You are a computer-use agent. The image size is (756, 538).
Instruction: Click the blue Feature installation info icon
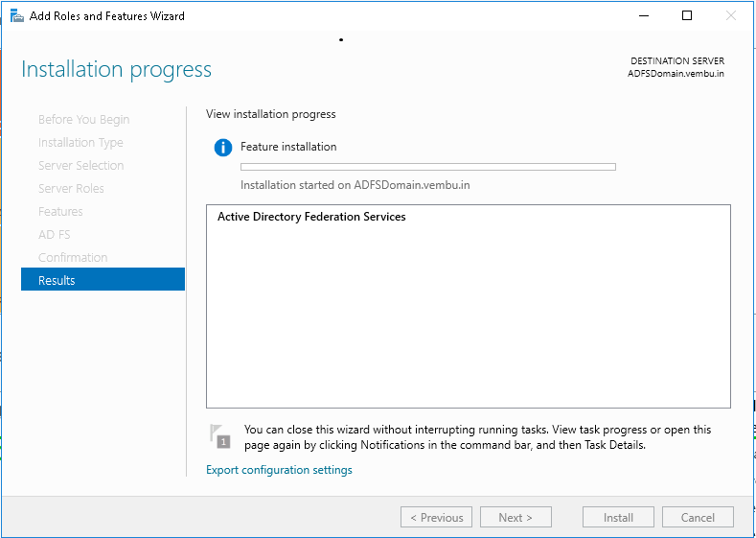(222, 147)
